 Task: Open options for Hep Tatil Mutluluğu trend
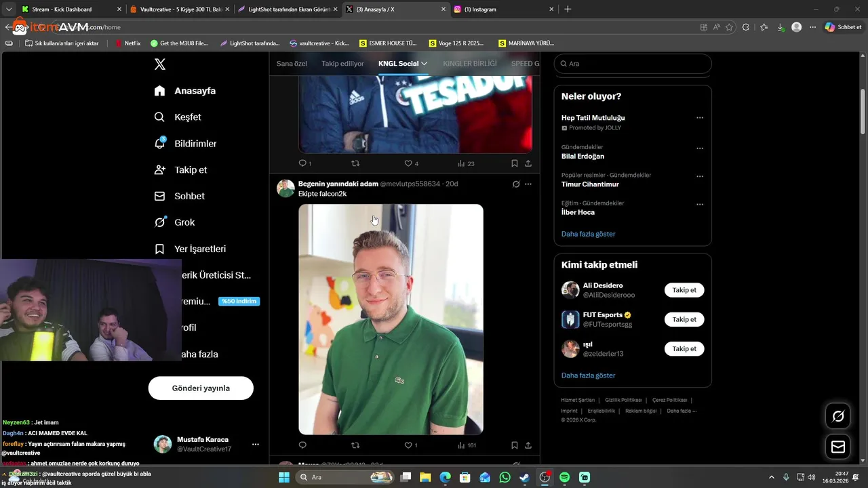700,118
